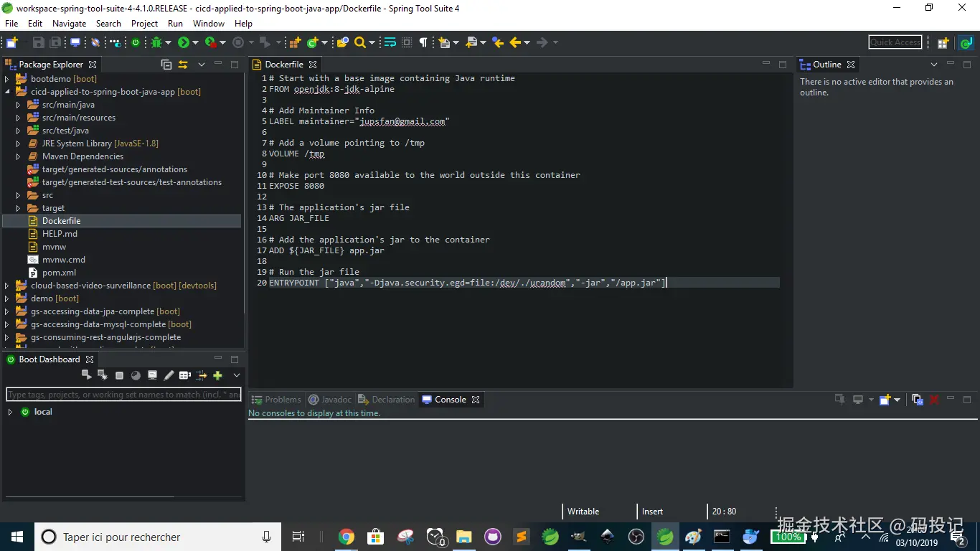This screenshot has height=551, width=980.
Task: Open the Debug dropdown arrow beside bug icon
Action: pos(168,43)
